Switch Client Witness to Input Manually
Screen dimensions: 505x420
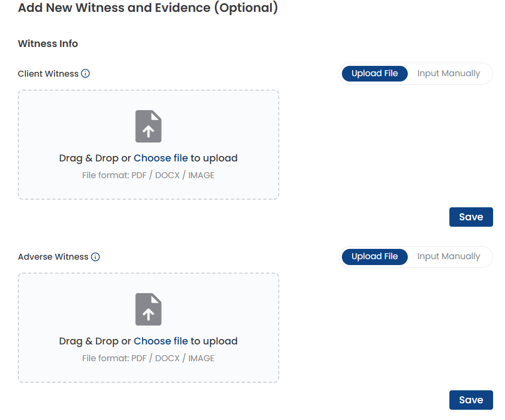click(x=449, y=74)
